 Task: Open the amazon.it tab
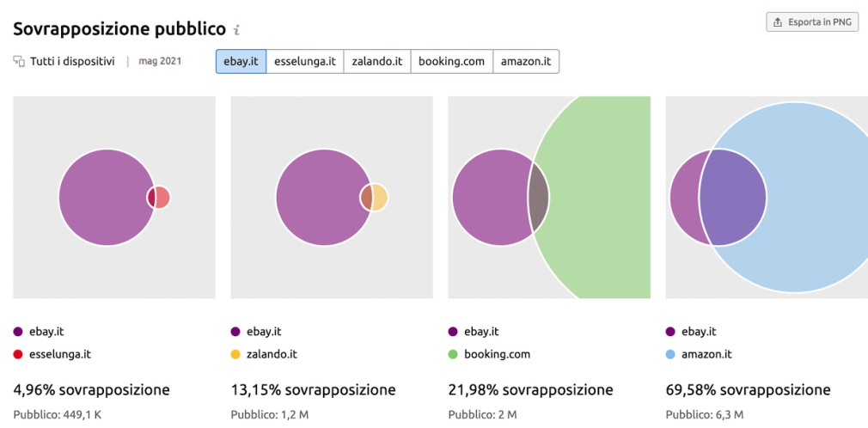(x=526, y=62)
